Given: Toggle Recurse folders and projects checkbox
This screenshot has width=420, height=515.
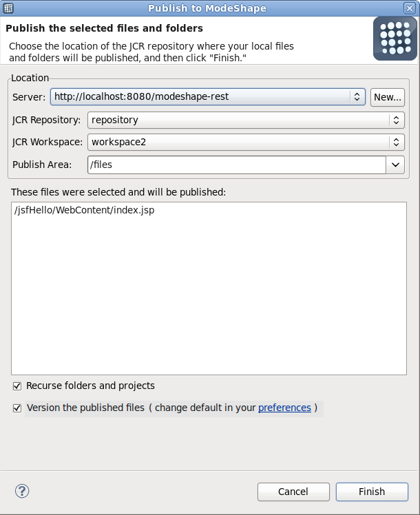Looking at the screenshot, I should (17, 386).
